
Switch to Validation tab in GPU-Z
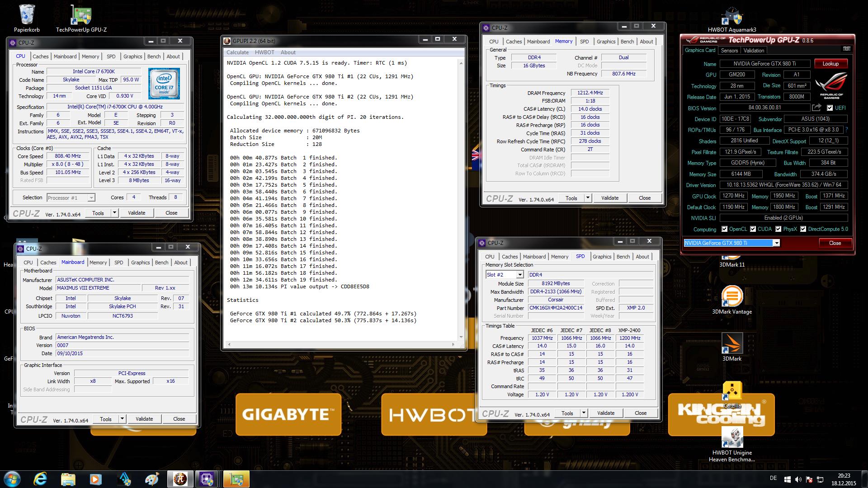pyautogui.click(x=754, y=51)
